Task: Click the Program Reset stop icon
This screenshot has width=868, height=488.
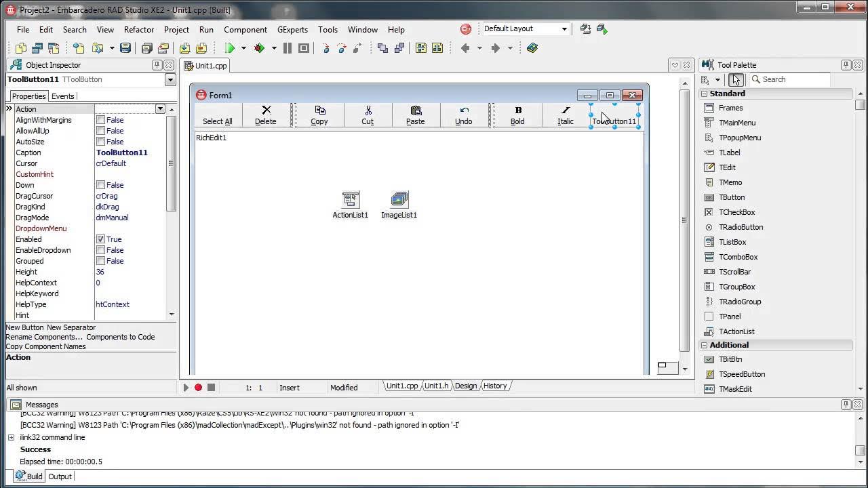Action: tap(304, 48)
